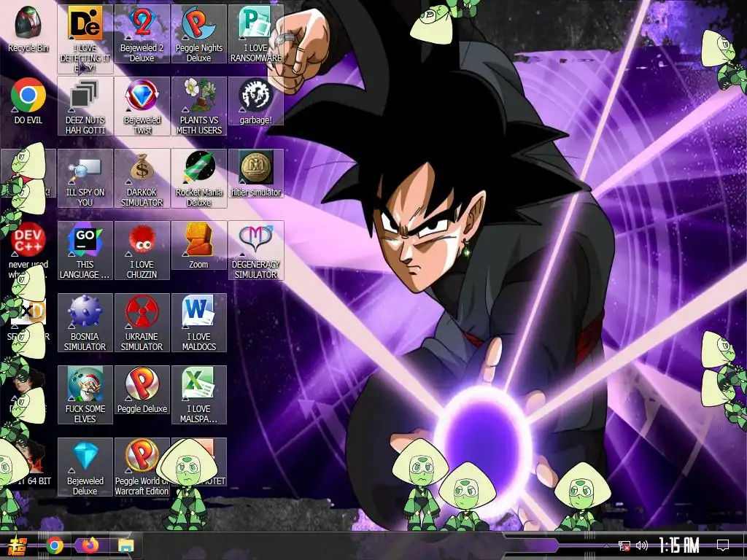Image resolution: width=747 pixels, height=560 pixels.
Task: Open the BOSNIA SIMULATOR shortcut
Action: pyautogui.click(x=85, y=322)
